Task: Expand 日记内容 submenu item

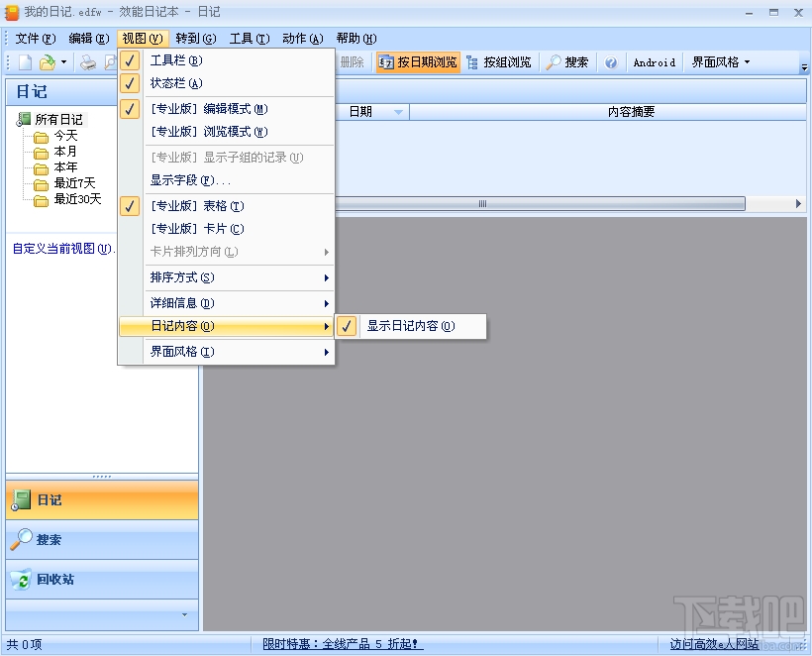Action: [226, 326]
